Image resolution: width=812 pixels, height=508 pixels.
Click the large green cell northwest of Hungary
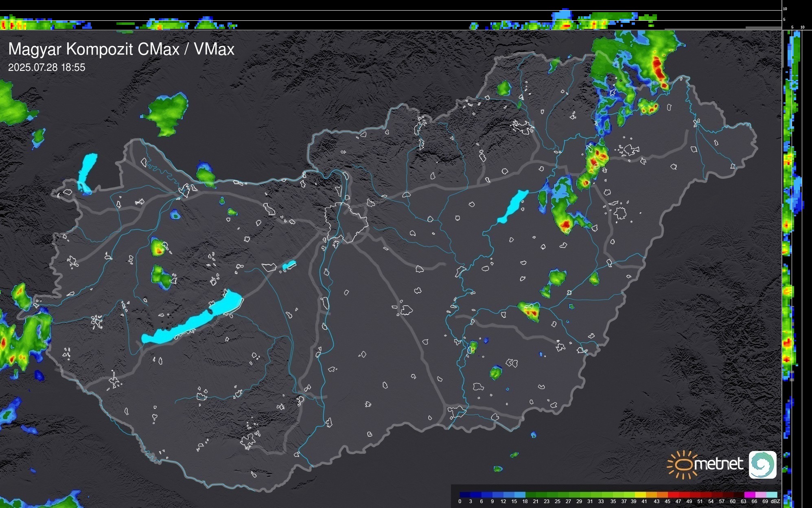[x=168, y=113]
